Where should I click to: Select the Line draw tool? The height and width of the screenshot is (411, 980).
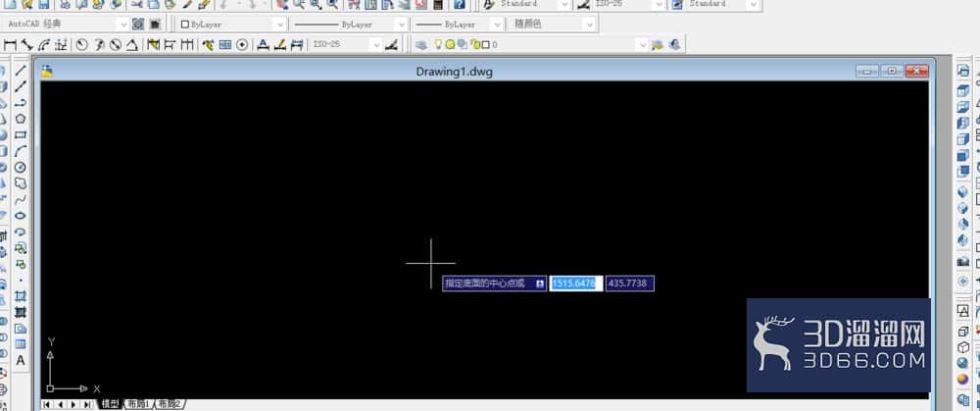pos(21,70)
